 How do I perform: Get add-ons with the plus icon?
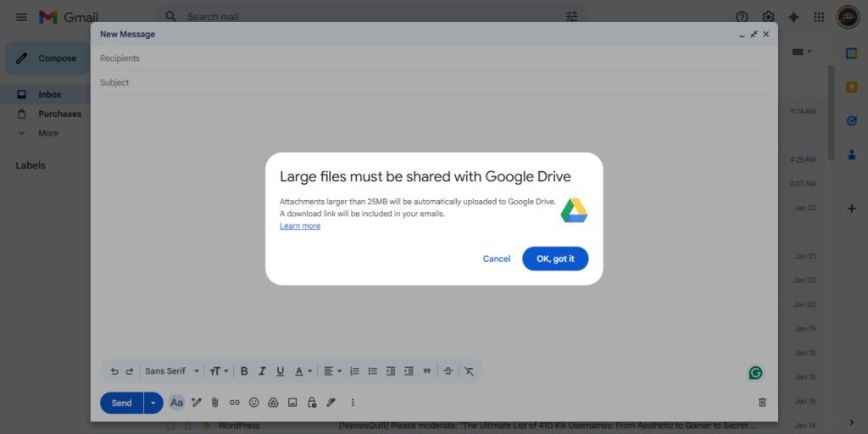(x=851, y=209)
